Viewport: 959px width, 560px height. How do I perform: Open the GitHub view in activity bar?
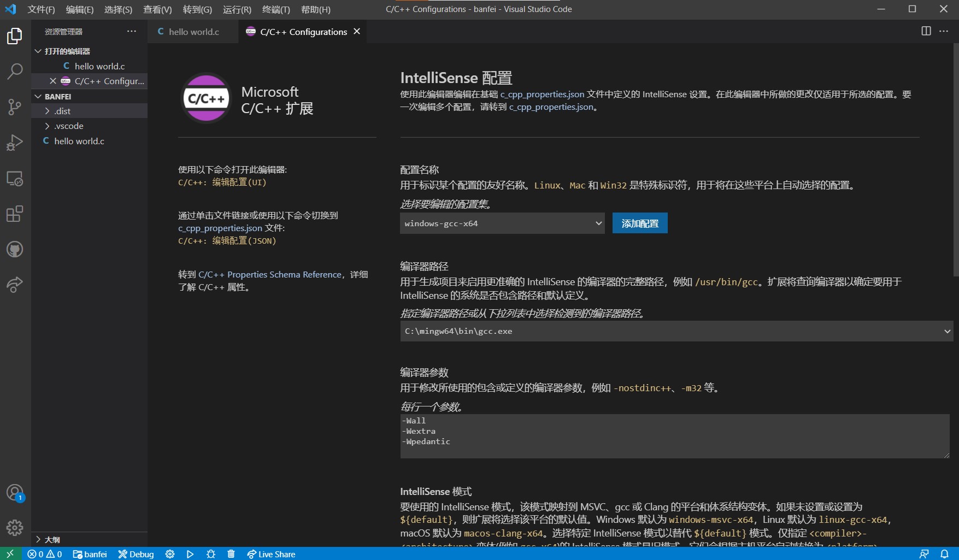pos(15,249)
